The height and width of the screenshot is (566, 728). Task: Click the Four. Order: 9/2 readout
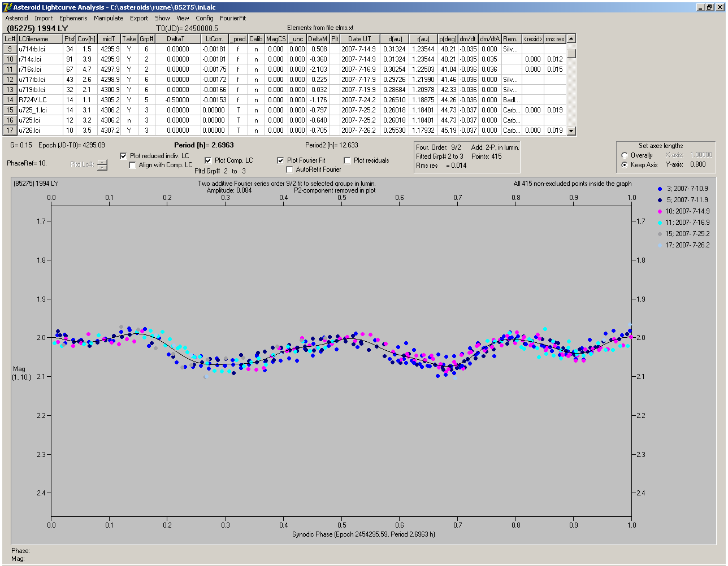point(439,147)
